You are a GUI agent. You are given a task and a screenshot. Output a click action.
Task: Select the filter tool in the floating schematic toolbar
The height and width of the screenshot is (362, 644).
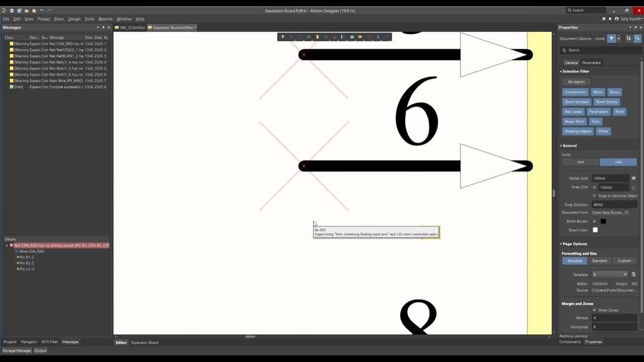[x=283, y=37]
